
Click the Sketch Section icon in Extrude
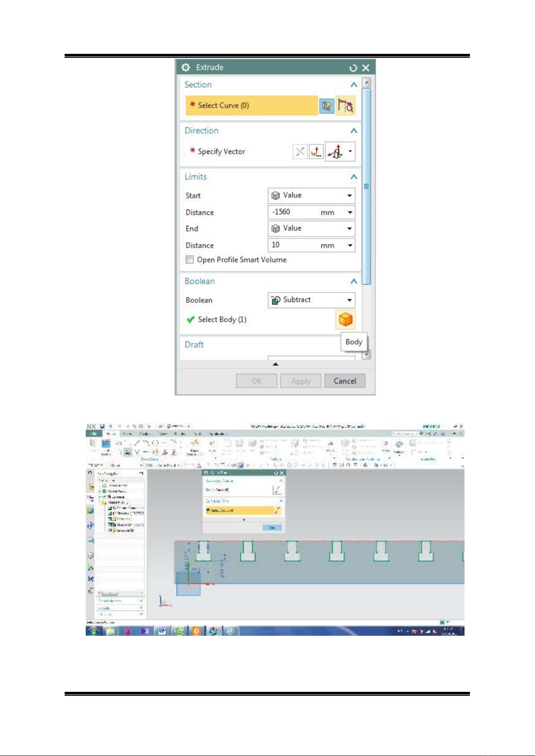(326, 106)
